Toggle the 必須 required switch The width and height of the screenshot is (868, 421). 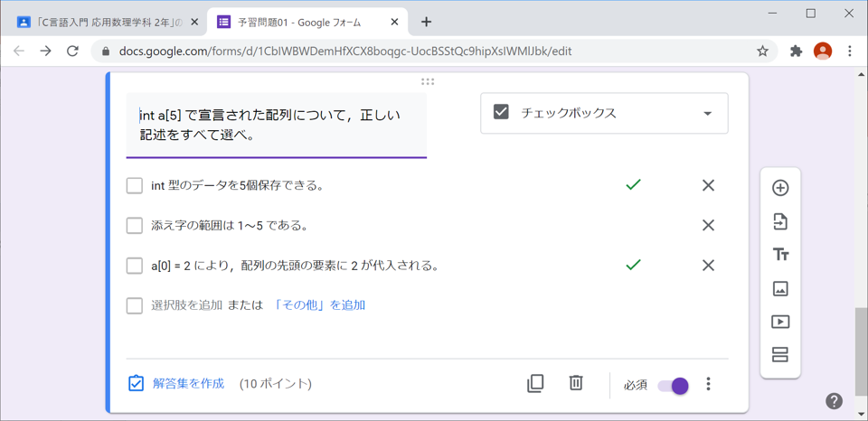click(674, 386)
